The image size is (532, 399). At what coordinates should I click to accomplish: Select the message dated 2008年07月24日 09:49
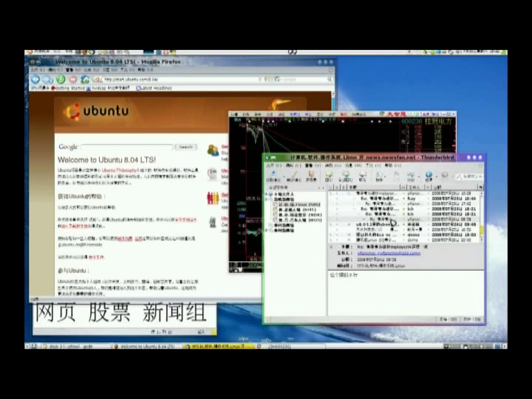(x=405, y=224)
